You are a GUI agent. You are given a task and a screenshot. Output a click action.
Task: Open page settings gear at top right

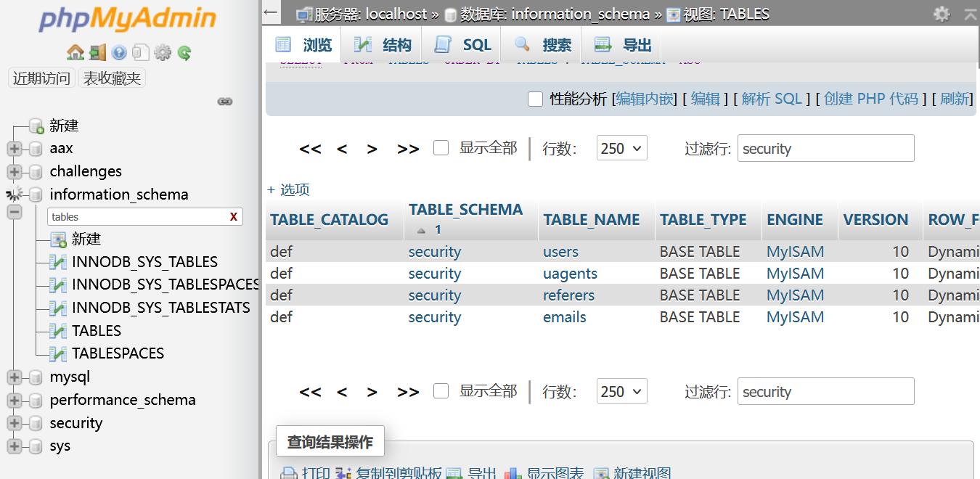point(942,14)
